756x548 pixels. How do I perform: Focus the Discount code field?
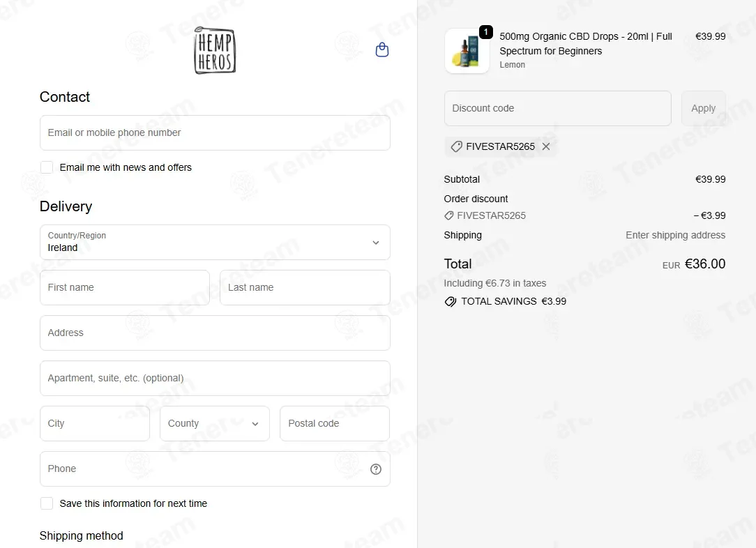click(x=557, y=109)
